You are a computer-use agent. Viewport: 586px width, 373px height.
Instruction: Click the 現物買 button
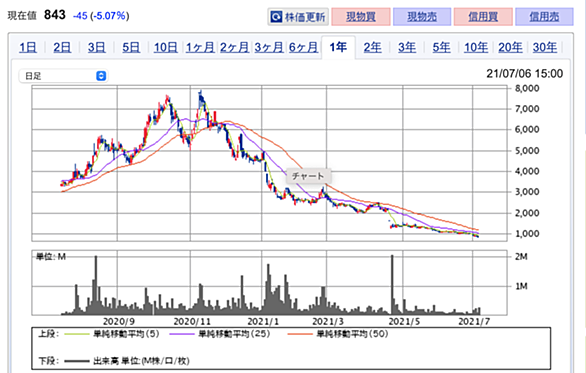pos(361,17)
